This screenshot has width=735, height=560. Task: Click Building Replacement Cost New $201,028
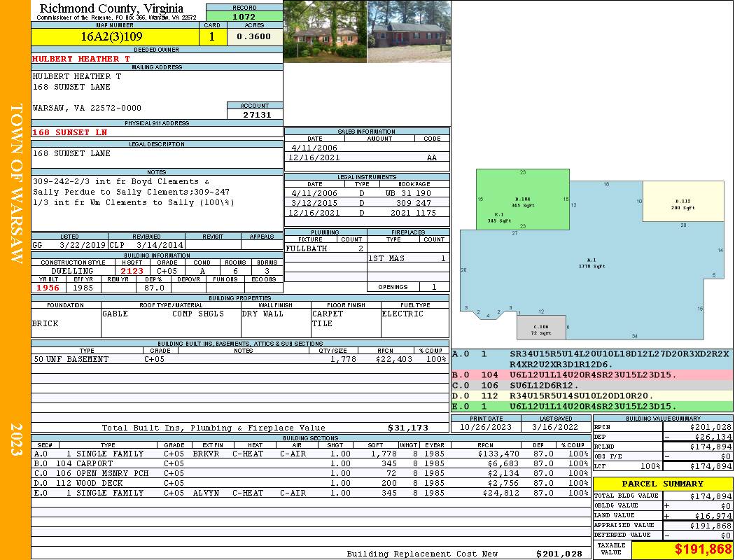click(x=559, y=554)
